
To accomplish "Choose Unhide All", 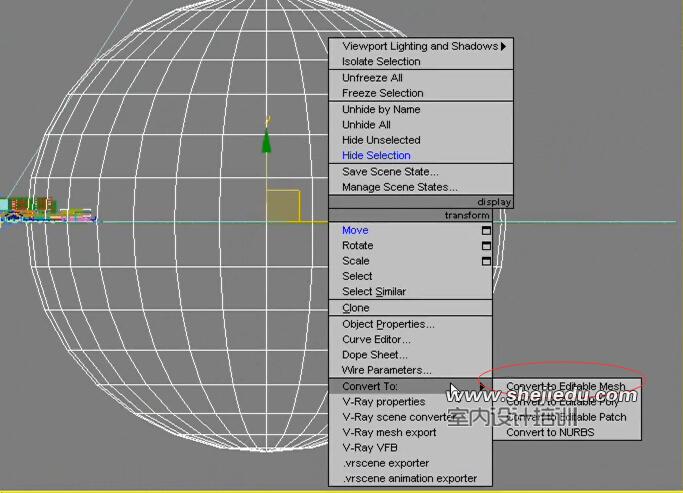I will point(421,125).
